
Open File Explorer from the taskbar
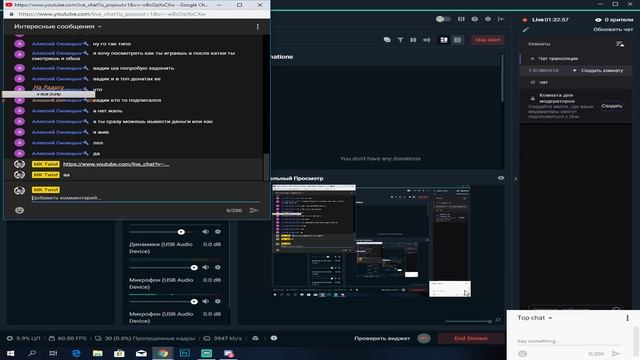pyautogui.click(x=98, y=353)
